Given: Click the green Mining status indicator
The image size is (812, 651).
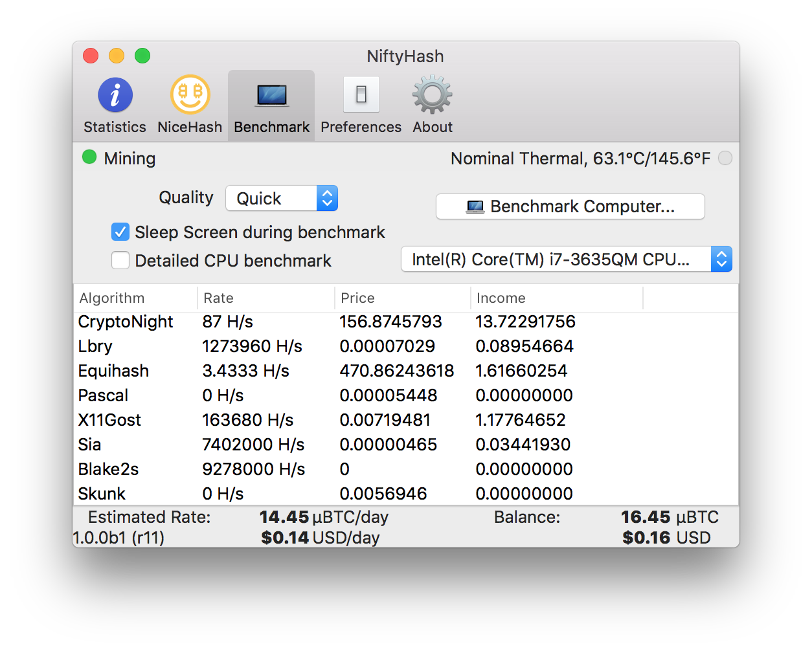Looking at the screenshot, I should (89, 157).
